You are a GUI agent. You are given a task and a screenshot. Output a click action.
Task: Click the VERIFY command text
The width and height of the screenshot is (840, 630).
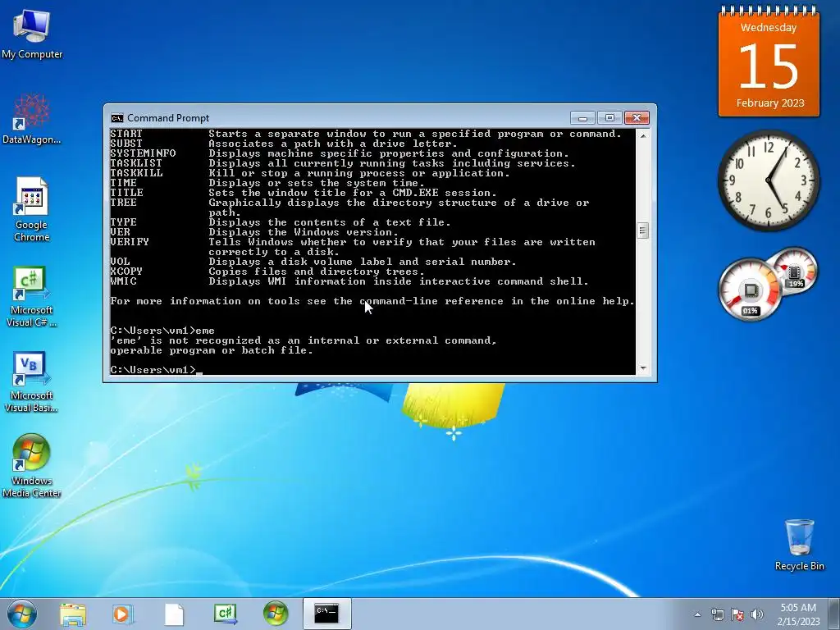pos(130,242)
